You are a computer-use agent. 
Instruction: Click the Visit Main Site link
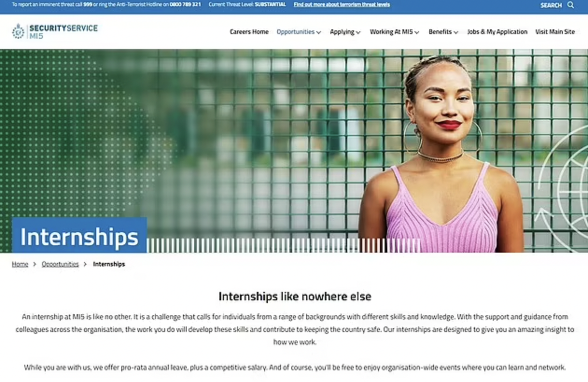point(555,32)
